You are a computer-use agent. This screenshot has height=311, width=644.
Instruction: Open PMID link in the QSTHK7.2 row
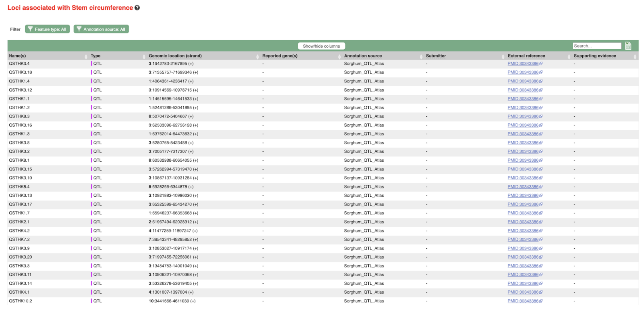point(523,239)
